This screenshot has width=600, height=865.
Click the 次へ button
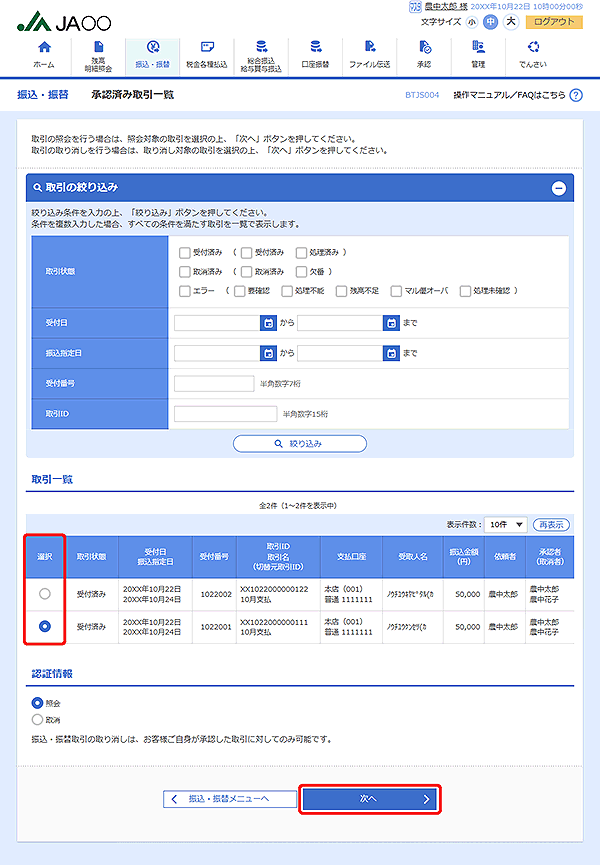pyautogui.click(x=369, y=799)
